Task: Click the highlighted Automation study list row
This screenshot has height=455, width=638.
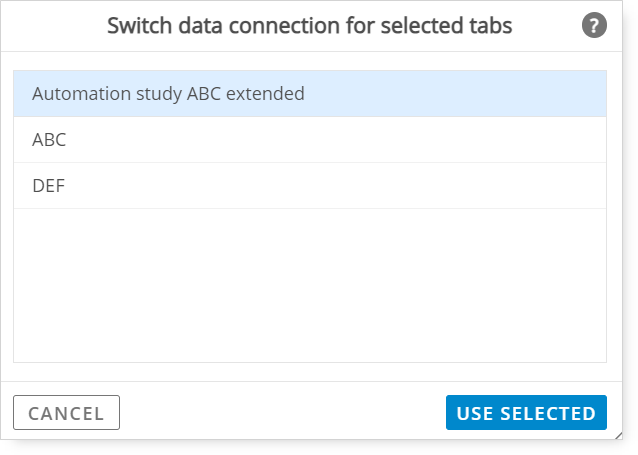Action: coord(310,94)
